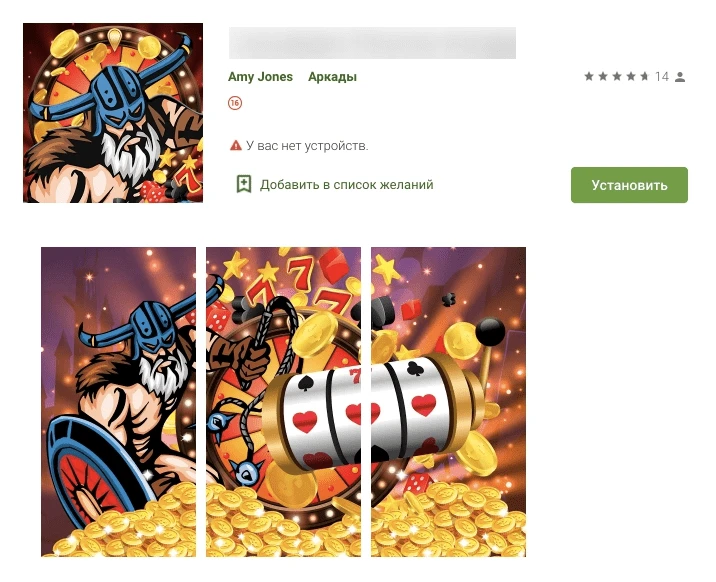
Task: Click the last half-filled rating star
Action: pyautogui.click(x=644, y=76)
